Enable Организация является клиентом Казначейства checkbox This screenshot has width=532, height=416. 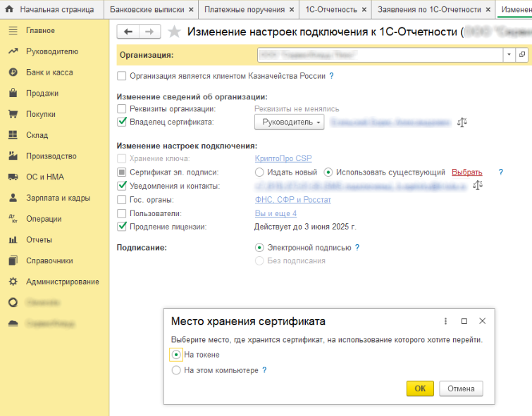tap(121, 75)
